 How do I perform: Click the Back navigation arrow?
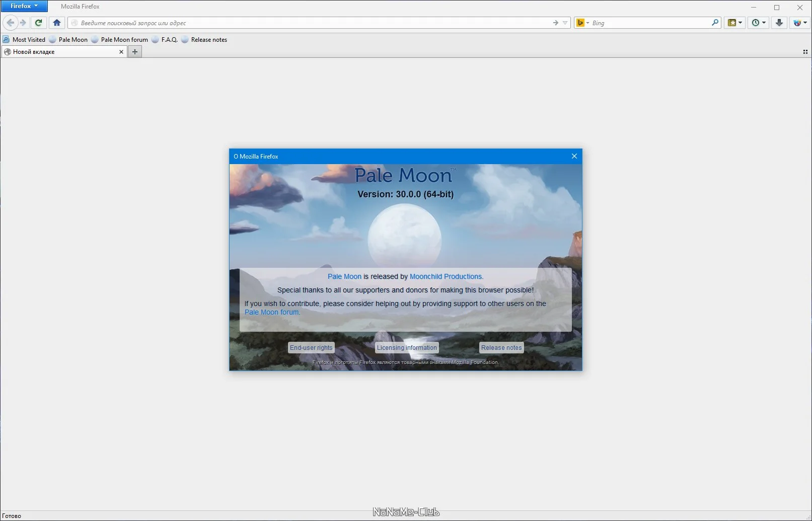click(x=10, y=23)
